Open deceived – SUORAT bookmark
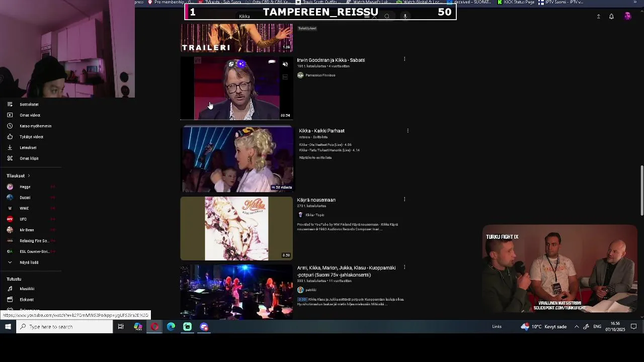Viewport: 644px width, 362px height. pos(468,2)
